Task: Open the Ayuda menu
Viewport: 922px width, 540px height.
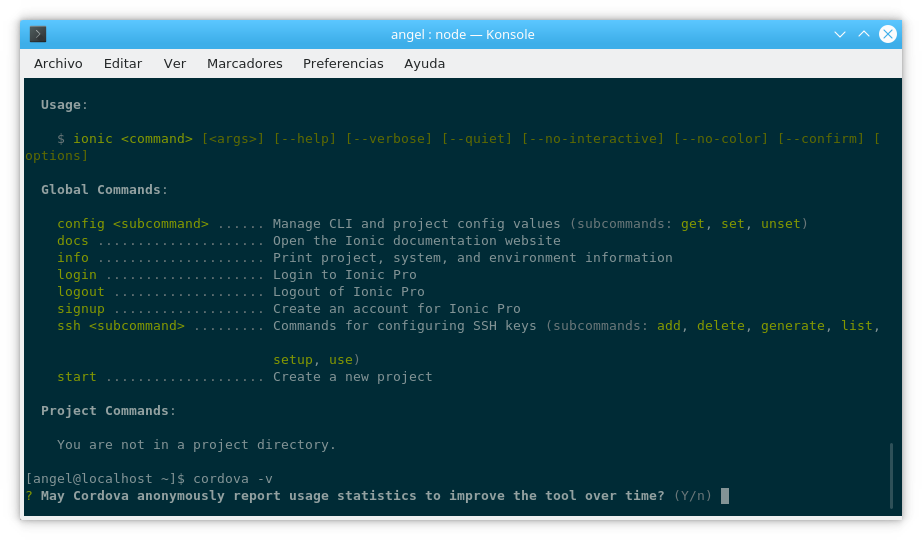Action: pyautogui.click(x=425, y=64)
